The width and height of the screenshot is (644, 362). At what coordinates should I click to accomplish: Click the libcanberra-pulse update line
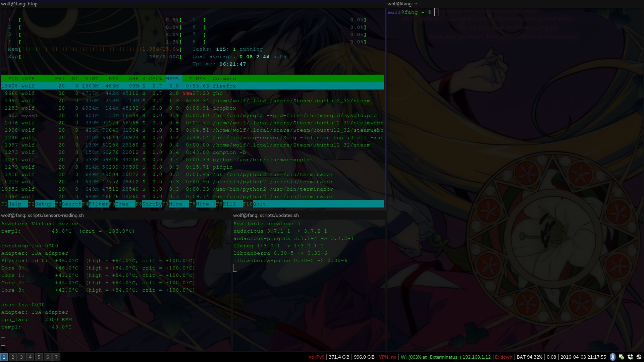pyautogui.click(x=290, y=260)
